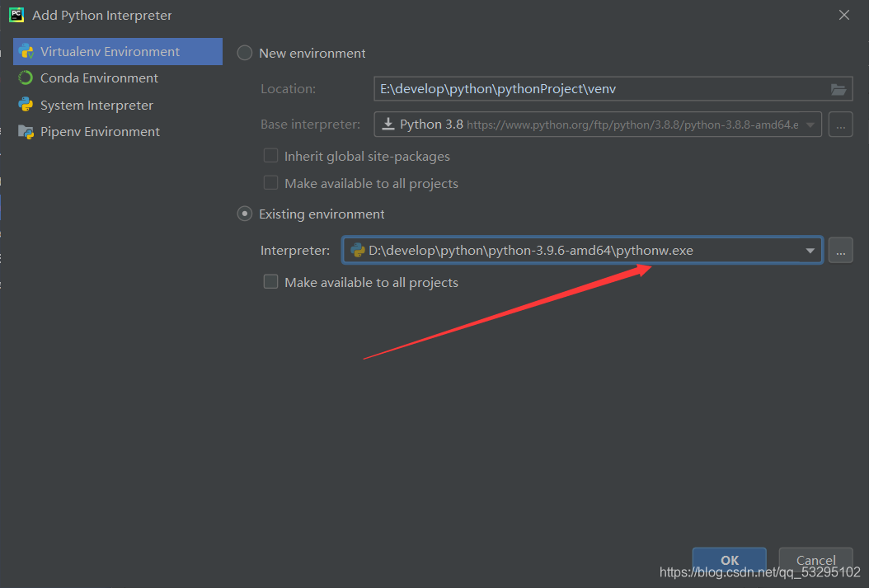Enable Inherit global site-packages

click(270, 155)
